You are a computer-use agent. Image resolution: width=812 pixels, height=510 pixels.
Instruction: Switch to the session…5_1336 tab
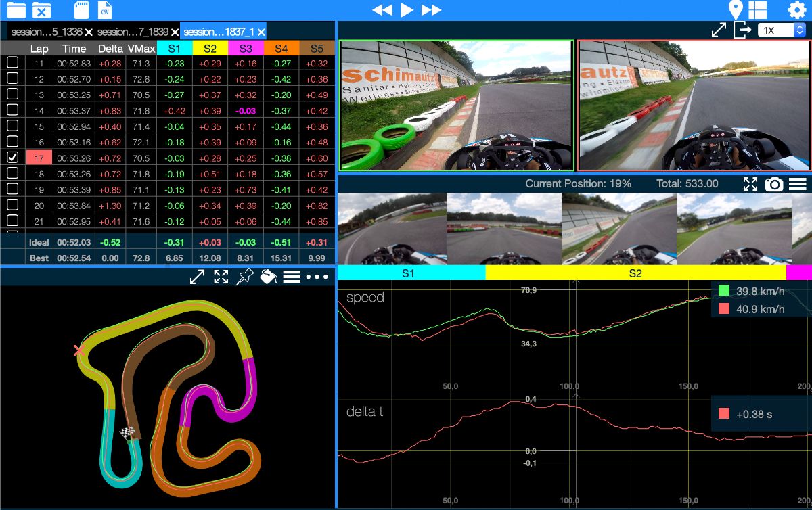pyautogui.click(x=46, y=32)
